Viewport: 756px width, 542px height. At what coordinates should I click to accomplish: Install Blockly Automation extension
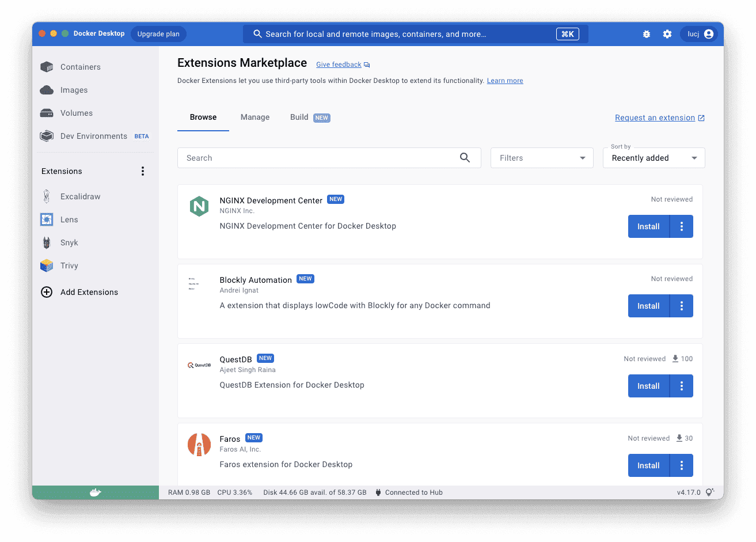(648, 306)
